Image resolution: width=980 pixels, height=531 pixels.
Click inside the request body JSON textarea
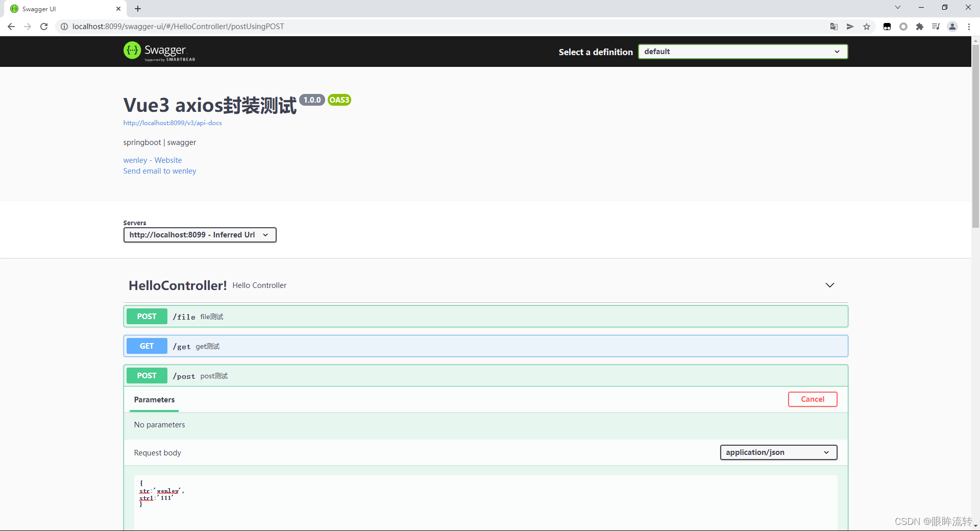[x=485, y=503]
